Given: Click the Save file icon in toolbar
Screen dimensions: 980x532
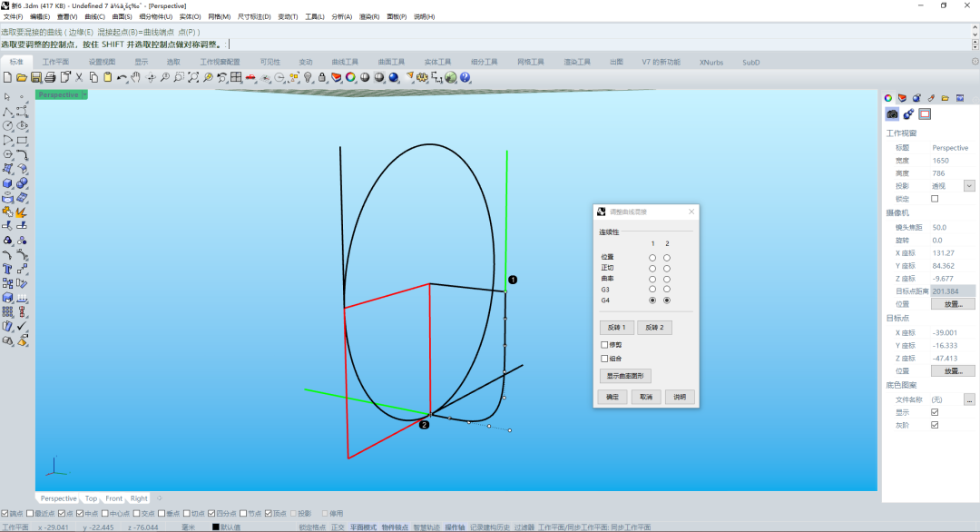Looking at the screenshot, I should tap(36, 77).
